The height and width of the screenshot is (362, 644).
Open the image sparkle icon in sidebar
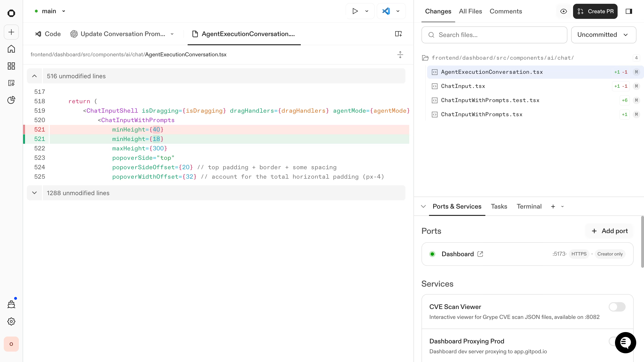[x=11, y=83]
